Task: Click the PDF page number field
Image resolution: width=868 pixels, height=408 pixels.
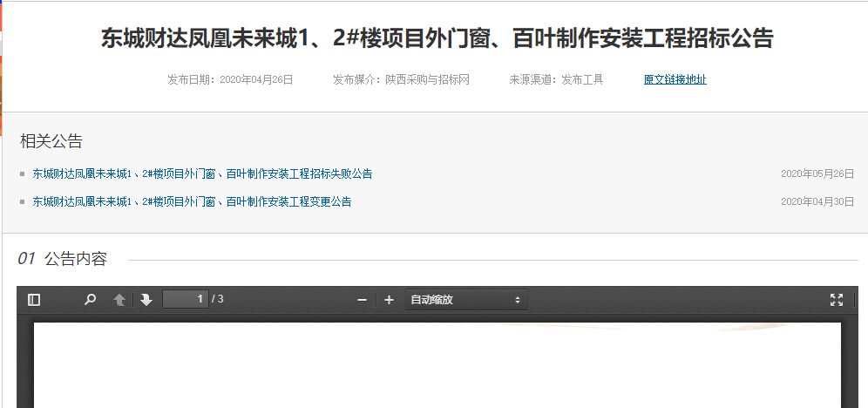Action: click(185, 299)
